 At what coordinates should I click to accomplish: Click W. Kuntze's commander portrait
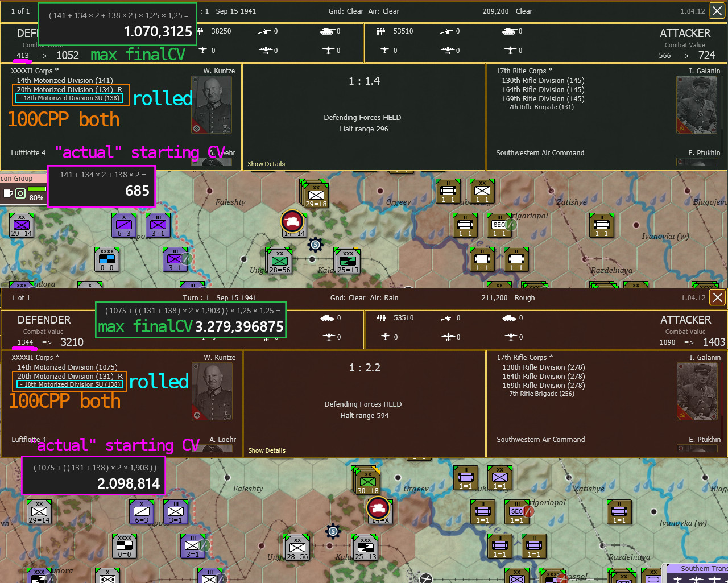tap(211, 104)
